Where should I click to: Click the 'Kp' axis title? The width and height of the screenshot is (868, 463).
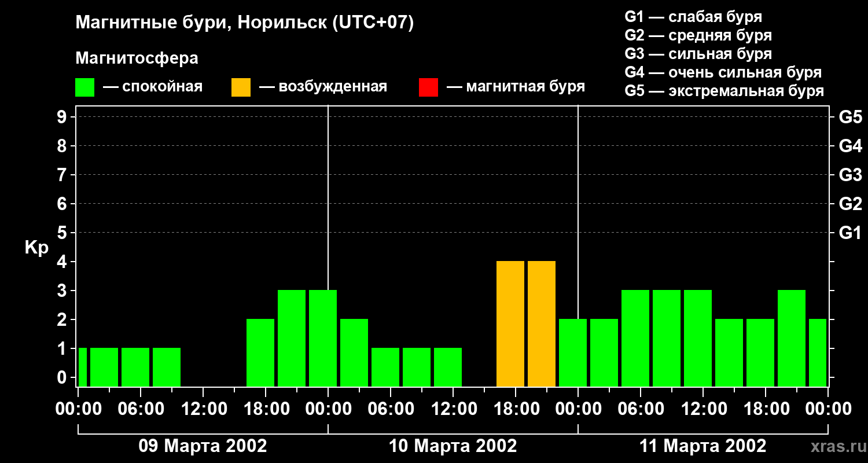click(36, 248)
